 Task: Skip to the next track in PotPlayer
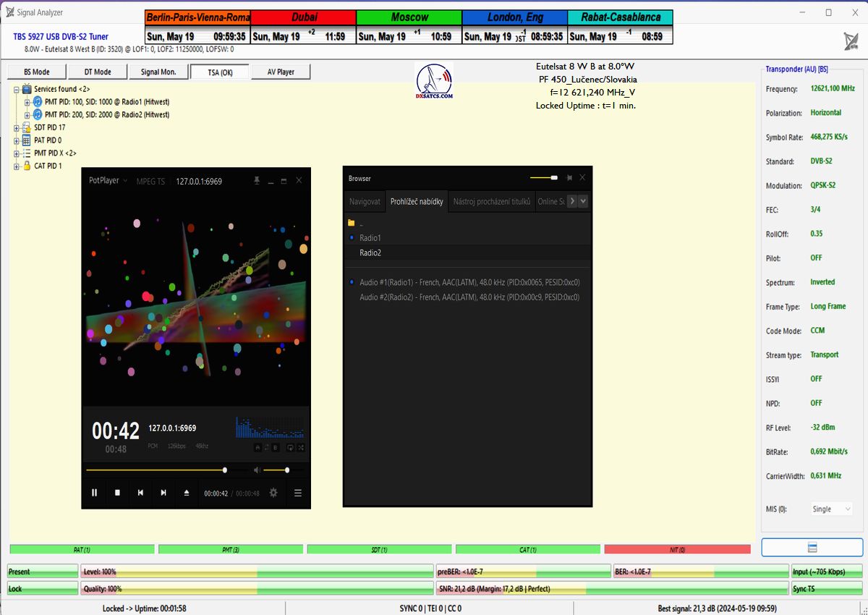point(163,493)
